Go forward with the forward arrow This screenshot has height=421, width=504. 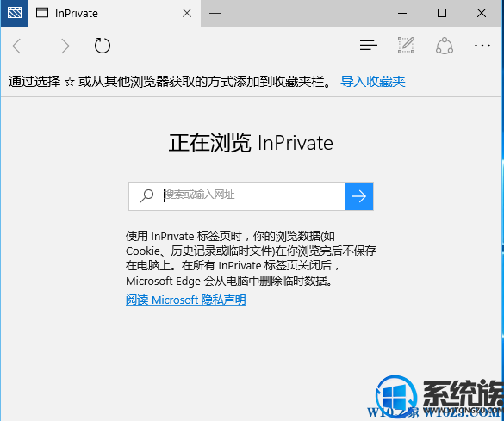click(61, 46)
